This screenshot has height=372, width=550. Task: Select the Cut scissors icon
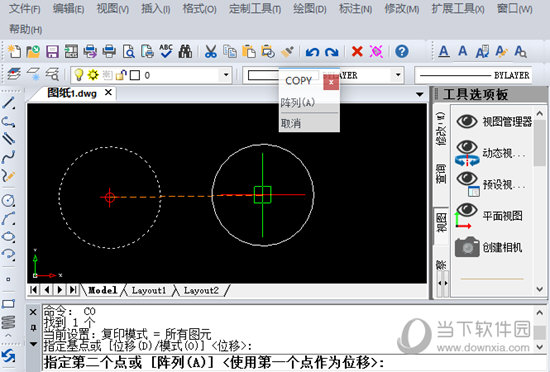210,52
